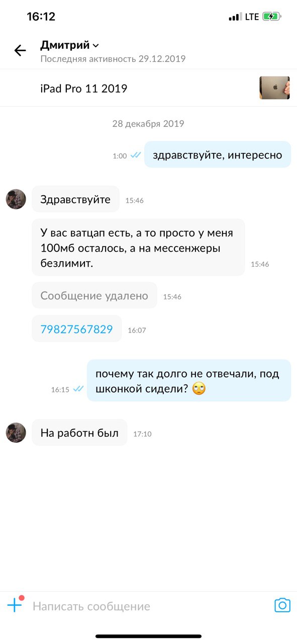297x644 pixels.
Task: Tap avatar beside 'На работн был' message
Action: [x=16, y=433]
